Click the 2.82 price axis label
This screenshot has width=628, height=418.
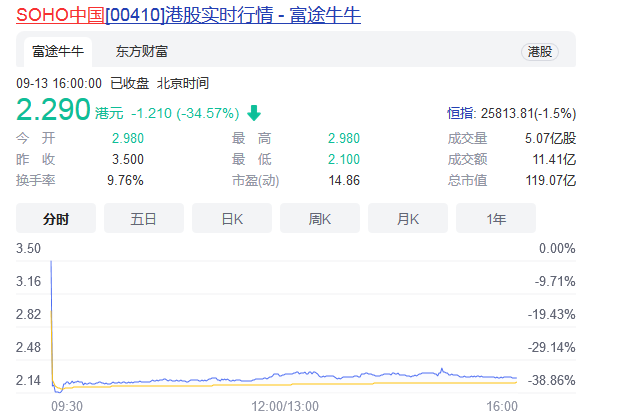click(28, 314)
